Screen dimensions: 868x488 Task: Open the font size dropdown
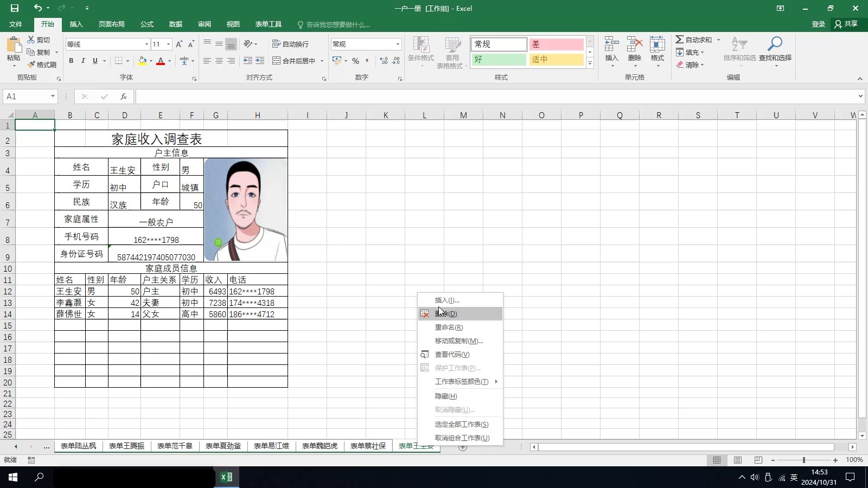coord(167,44)
